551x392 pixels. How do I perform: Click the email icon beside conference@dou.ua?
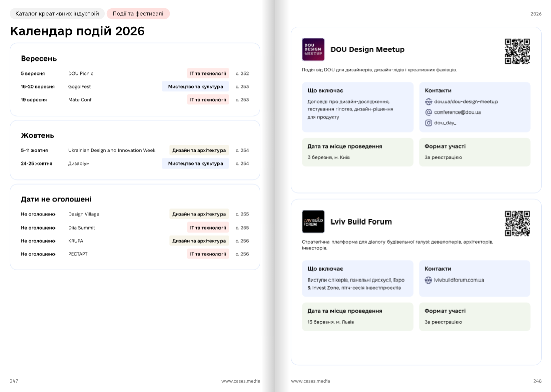point(429,113)
